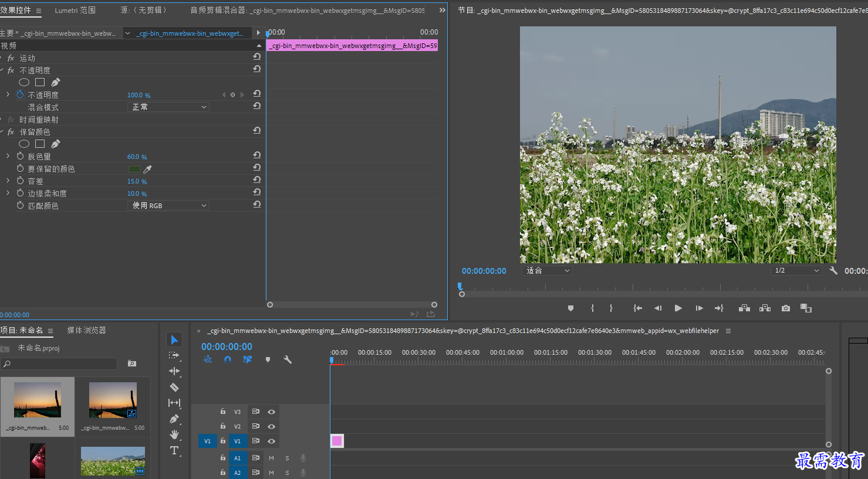Select the Selection arrow tool
Viewport: 868px width, 479px height.
pyautogui.click(x=174, y=339)
